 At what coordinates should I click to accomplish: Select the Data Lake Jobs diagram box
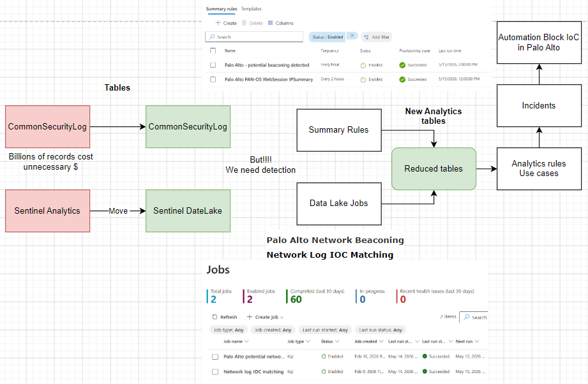tap(339, 204)
